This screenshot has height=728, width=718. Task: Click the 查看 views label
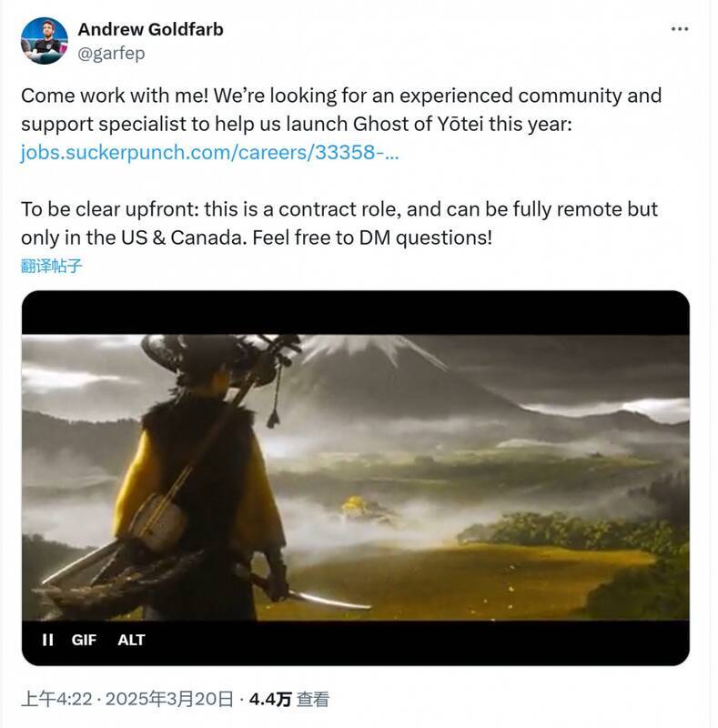click(313, 699)
